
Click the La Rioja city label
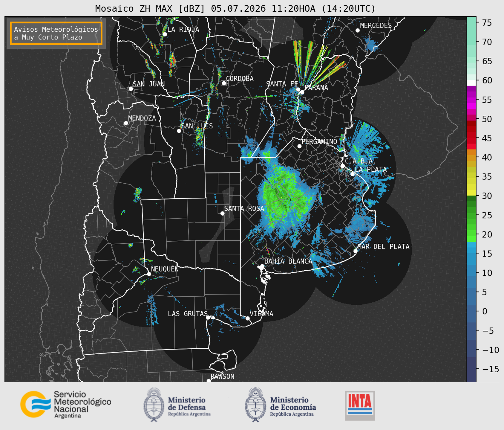(183, 29)
